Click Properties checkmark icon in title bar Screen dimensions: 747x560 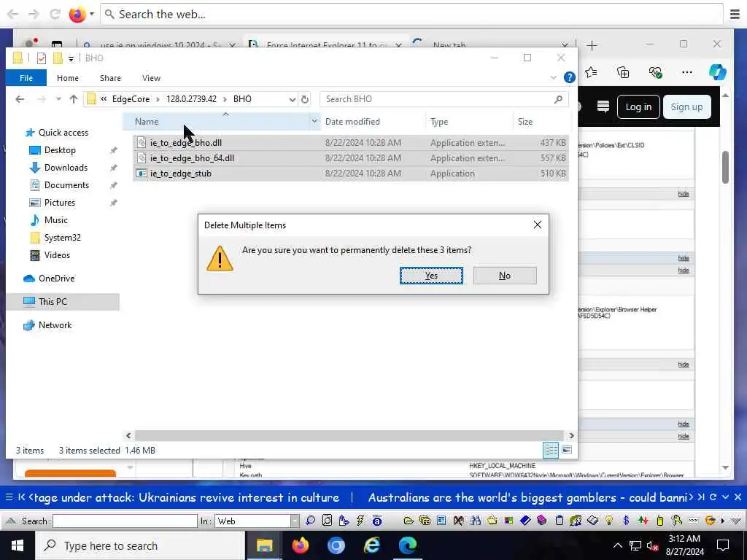(x=42, y=58)
